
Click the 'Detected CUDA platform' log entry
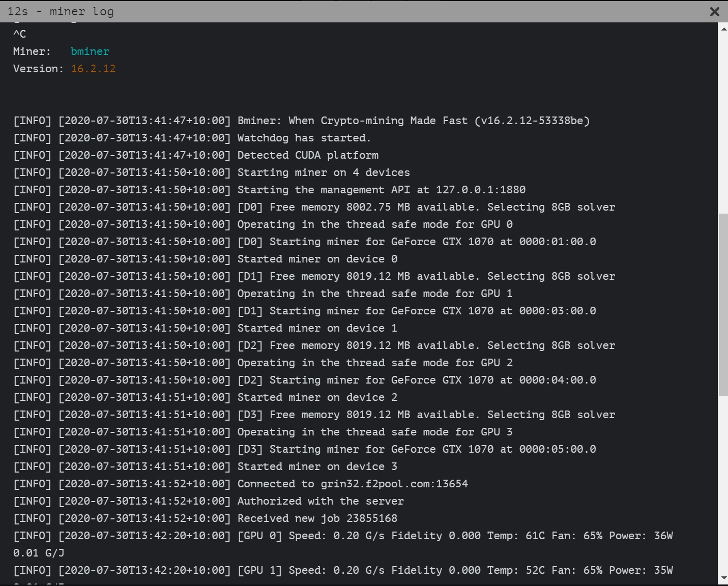[196, 155]
